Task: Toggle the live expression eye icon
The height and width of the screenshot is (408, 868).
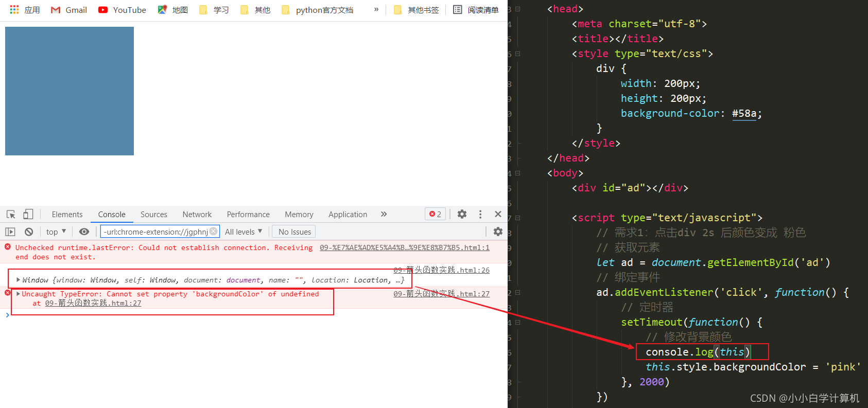Action: 84,232
